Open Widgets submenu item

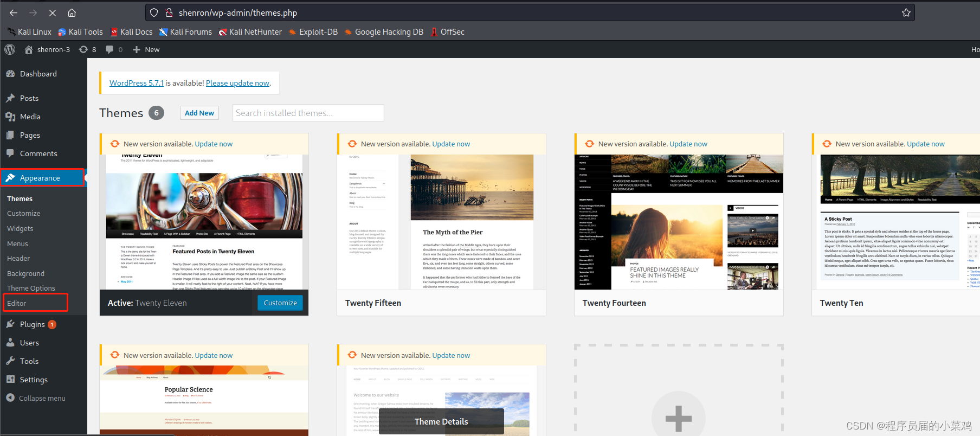20,229
